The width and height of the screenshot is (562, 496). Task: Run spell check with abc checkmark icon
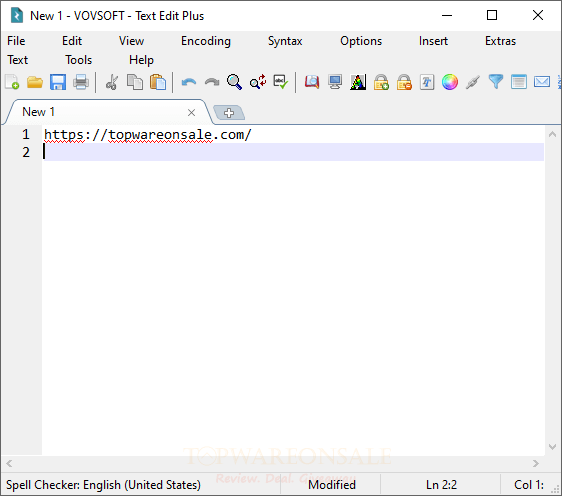click(281, 82)
